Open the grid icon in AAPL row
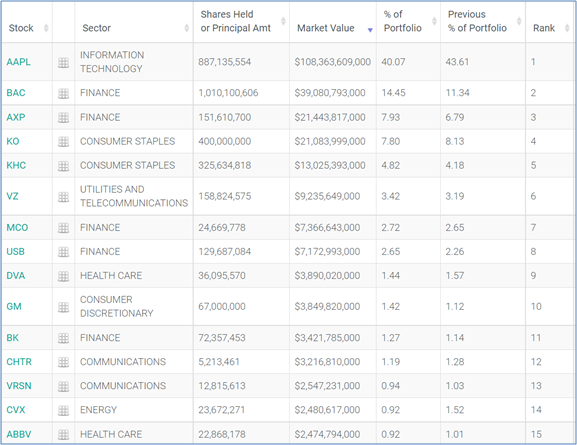Viewport: 577px width, 445px height. pos(63,63)
